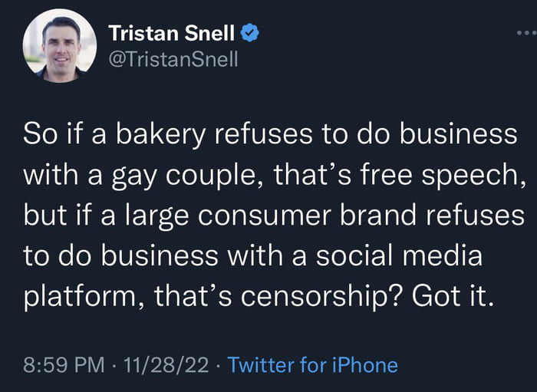Click the phrase 'Got it.' in tweet
The image size is (537, 392).
click(453, 296)
